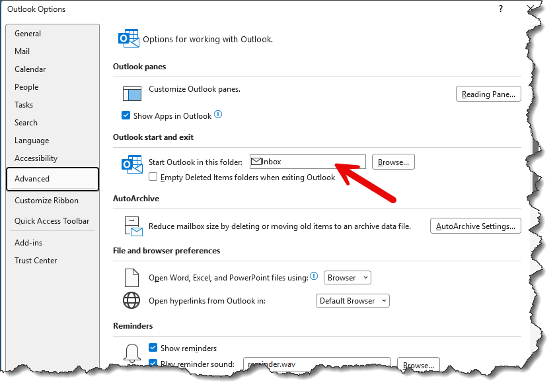Click the globe icon beside Open hyperlinks
Screen dimensions: 557x392
point(131,300)
